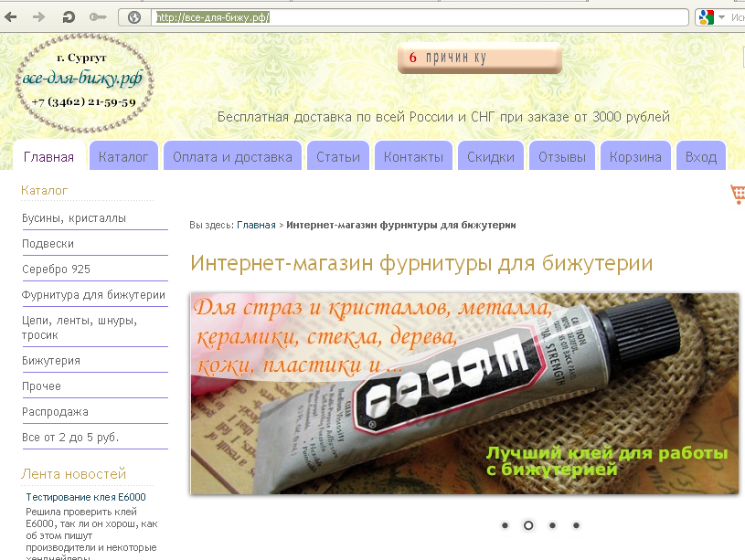
Task: Go forward with the browser forward arrow
Action: click(x=38, y=17)
